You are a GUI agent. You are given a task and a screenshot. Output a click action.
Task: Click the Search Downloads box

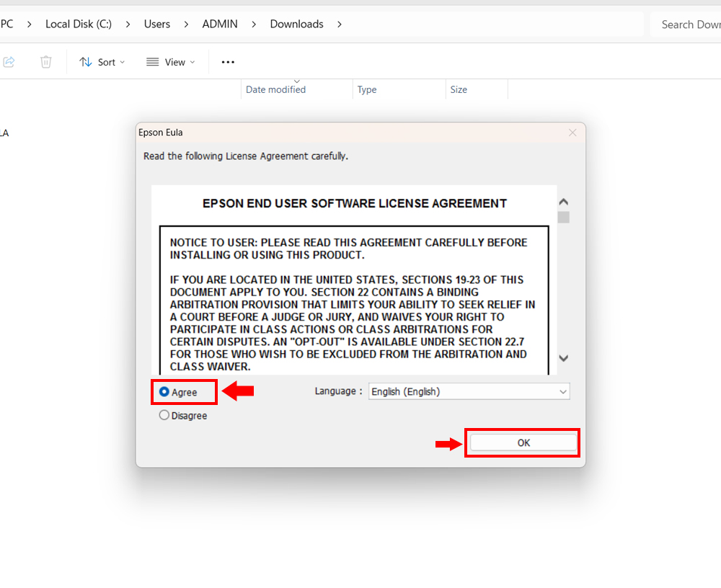(x=686, y=24)
